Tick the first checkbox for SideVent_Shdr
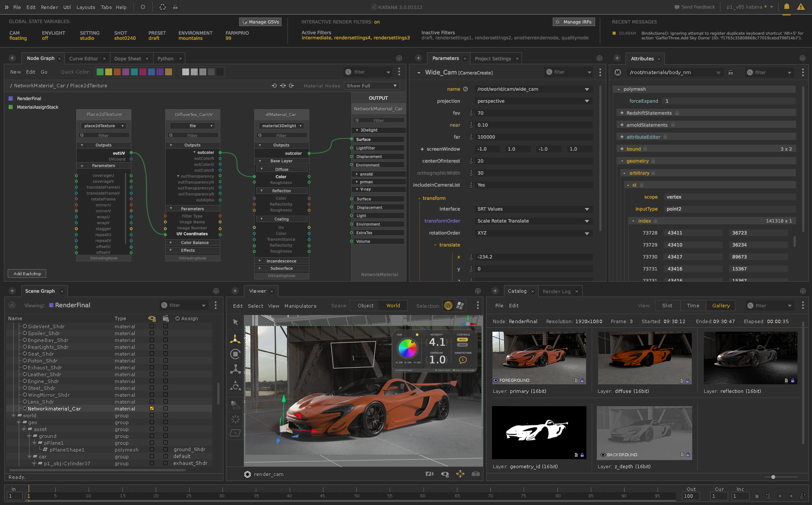 152,327
